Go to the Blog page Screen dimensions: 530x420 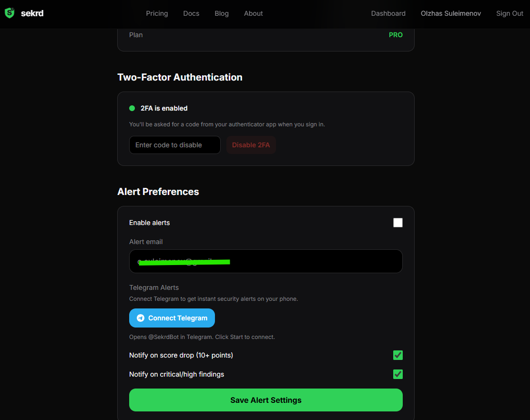click(222, 13)
